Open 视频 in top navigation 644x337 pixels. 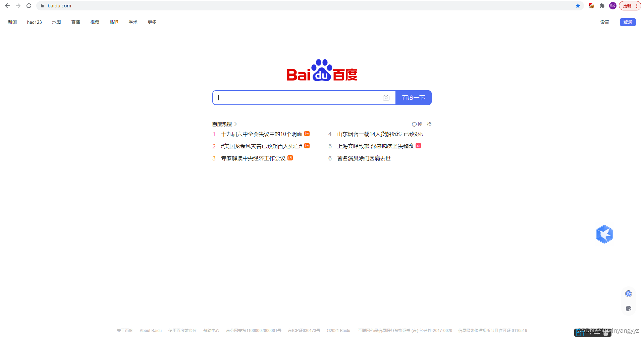95,22
